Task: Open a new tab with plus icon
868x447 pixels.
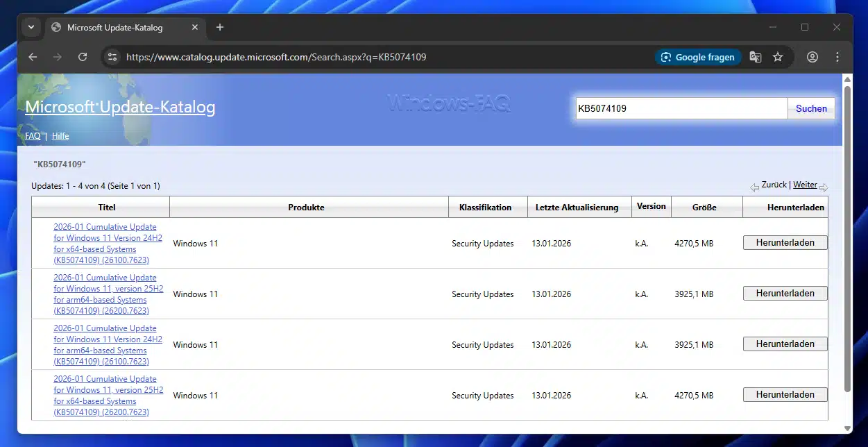Action: tap(220, 27)
